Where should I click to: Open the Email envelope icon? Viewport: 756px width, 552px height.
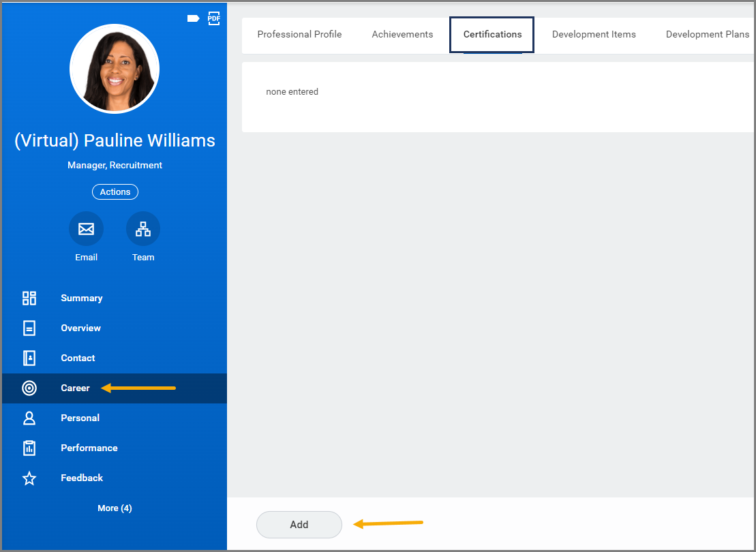(87, 228)
